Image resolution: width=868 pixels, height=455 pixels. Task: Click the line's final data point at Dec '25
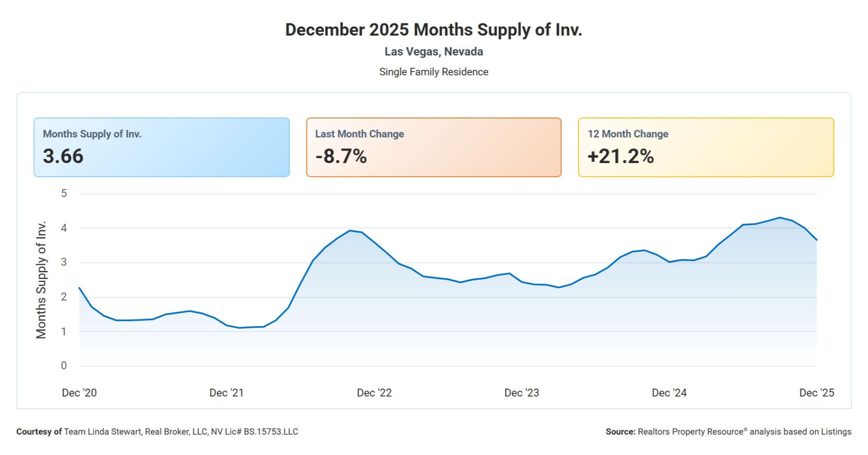coord(816,240)
